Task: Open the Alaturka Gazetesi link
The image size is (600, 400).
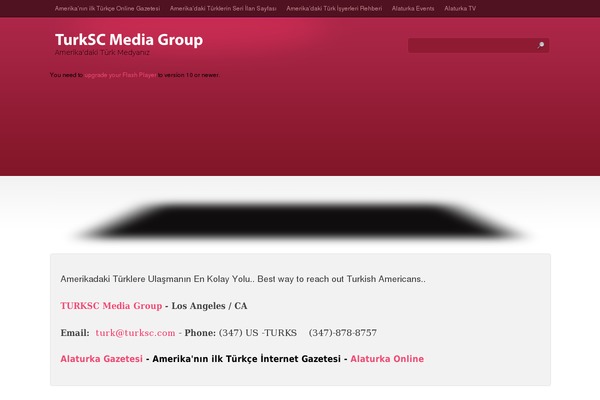Action: pos(101,359)
